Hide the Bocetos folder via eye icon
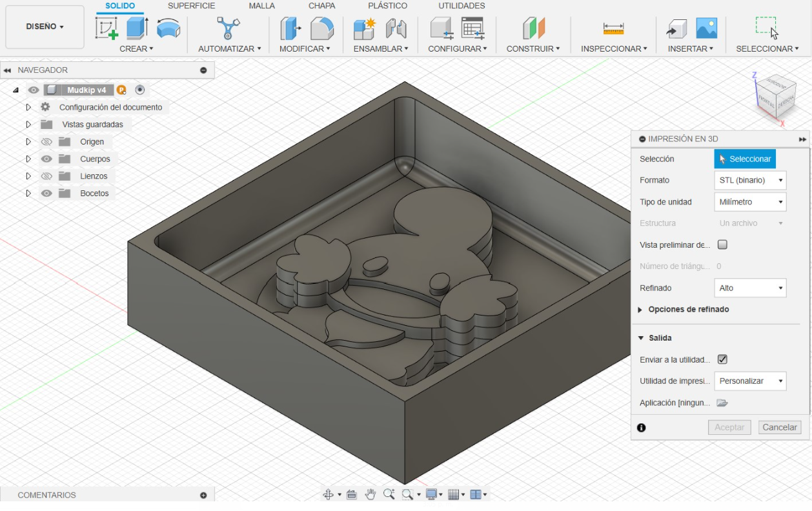Screen dimensions: 812x511 pyautogui.click(x=46, y=194)
